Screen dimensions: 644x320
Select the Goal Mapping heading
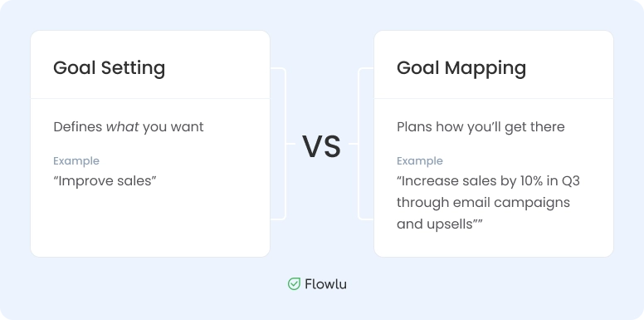[461, 68]
